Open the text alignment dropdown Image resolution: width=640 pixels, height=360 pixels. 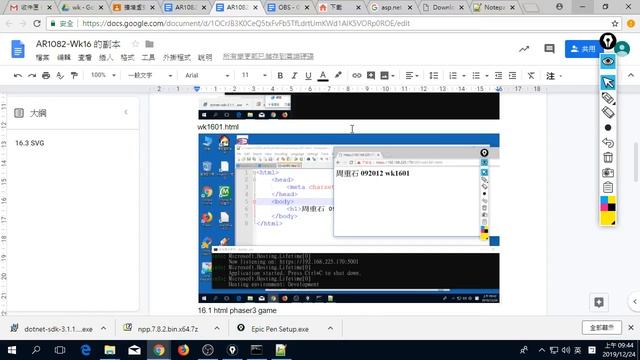tap(412, 76)
